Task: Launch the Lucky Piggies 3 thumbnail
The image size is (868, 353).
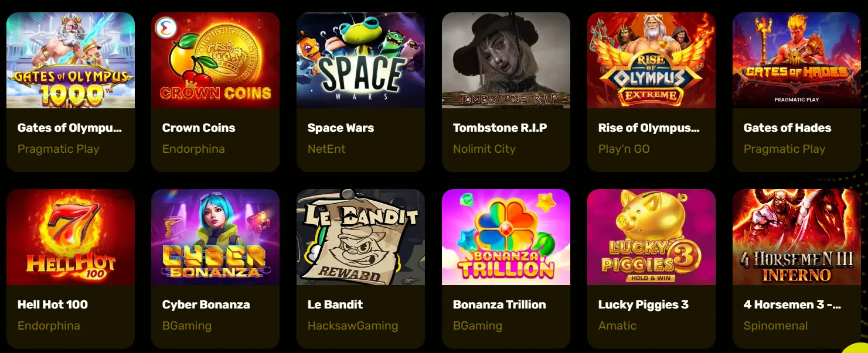Action: 651,237
